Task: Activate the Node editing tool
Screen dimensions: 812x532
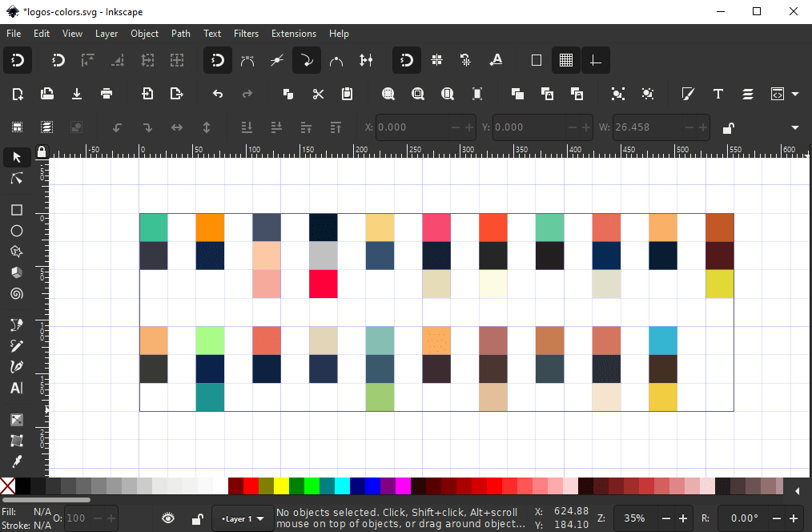Action: [x=17, y=179]
